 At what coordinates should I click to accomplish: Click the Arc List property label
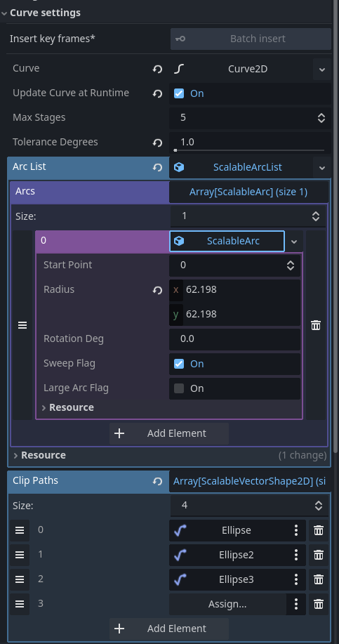click(x=29, y=166)
